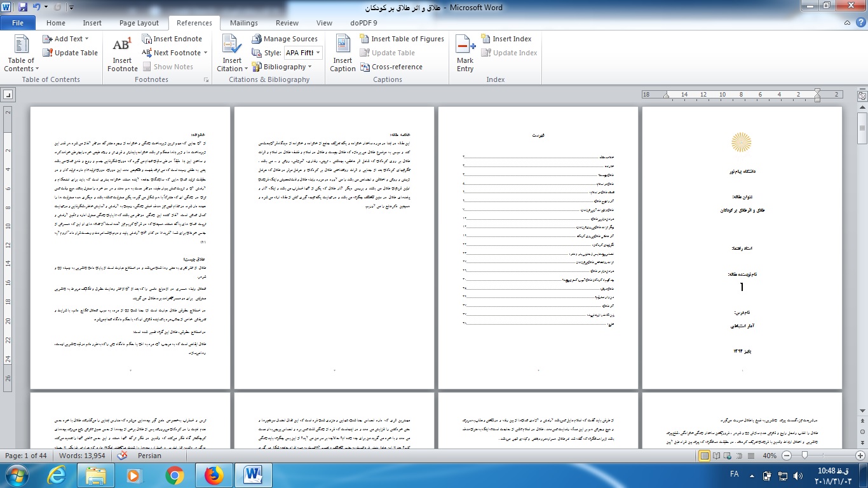Switch to Print Layout view
This screenshot has width=868, height=488.
tap(704, 456)
